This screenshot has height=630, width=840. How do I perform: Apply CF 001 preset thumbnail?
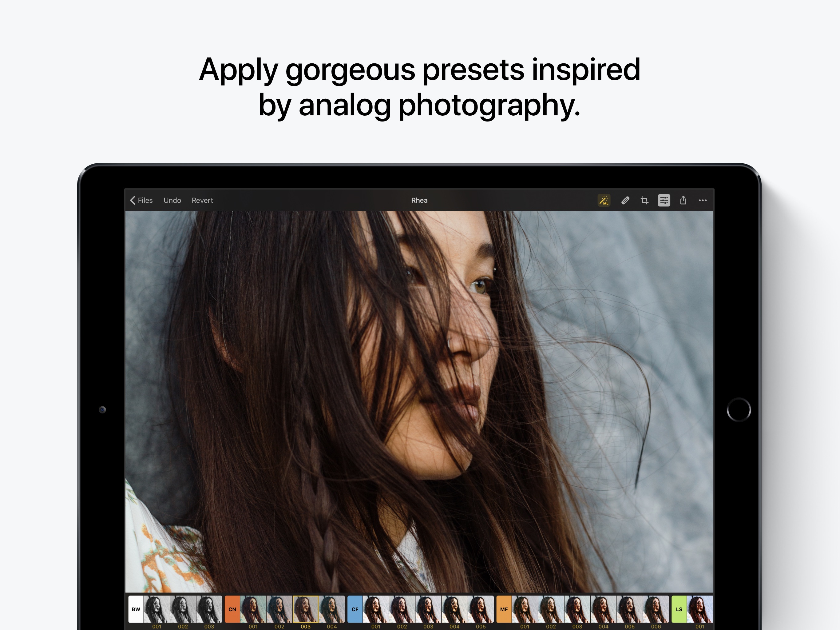(376, 609)
